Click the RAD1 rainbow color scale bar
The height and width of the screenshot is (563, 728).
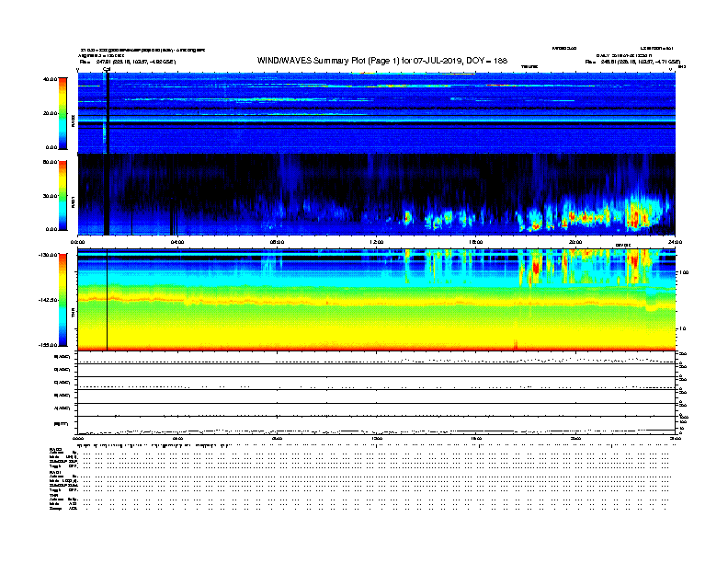[63, 196]
